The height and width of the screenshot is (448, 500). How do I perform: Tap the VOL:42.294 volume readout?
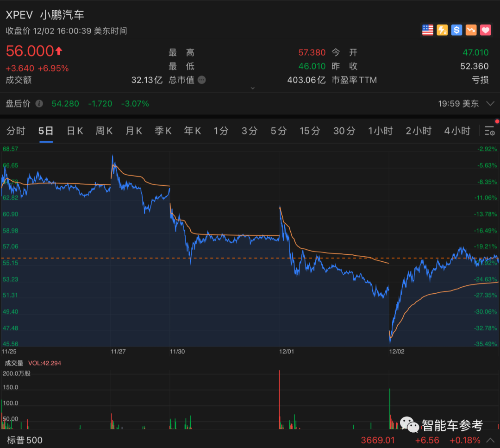(x=44, y=363)
